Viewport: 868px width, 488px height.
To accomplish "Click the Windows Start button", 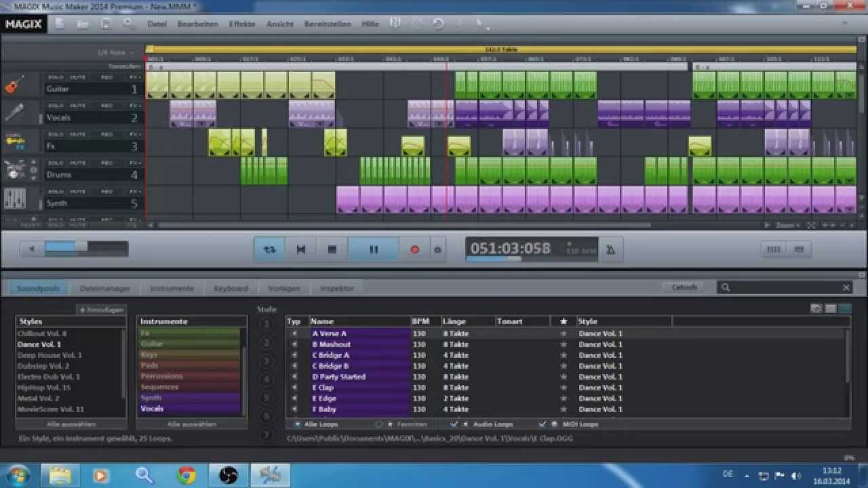I will point(18,474).
